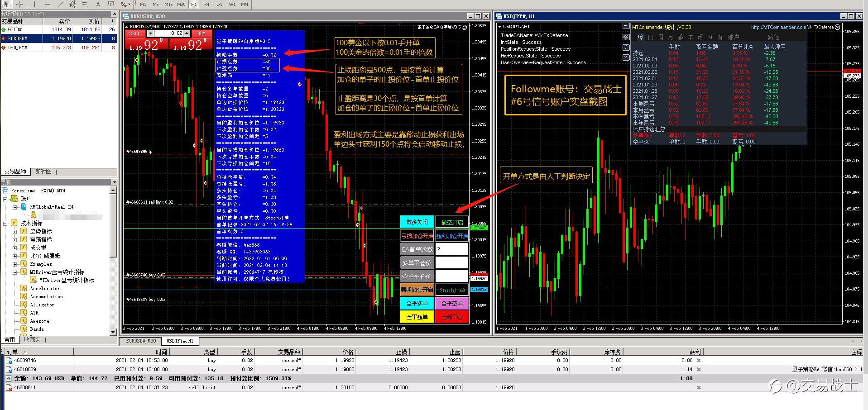Expand the 趋势指标 folder
The width and height of the screenshot is (868, 410).
click(14, 231)
